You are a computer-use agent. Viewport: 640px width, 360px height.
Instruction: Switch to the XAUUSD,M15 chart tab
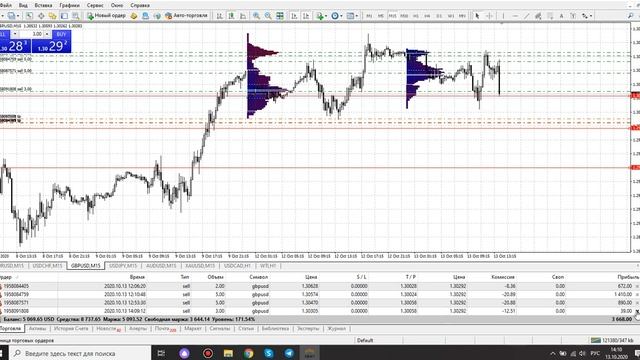[x=200, y=266]
